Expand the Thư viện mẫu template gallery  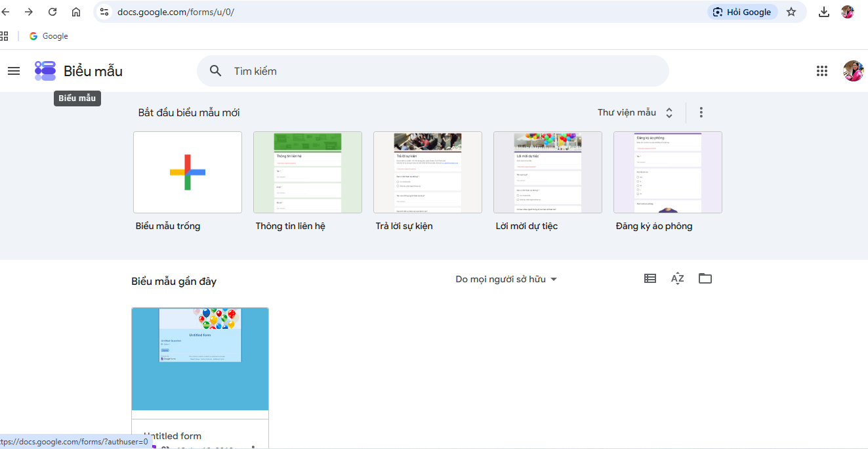click(635, 112)
